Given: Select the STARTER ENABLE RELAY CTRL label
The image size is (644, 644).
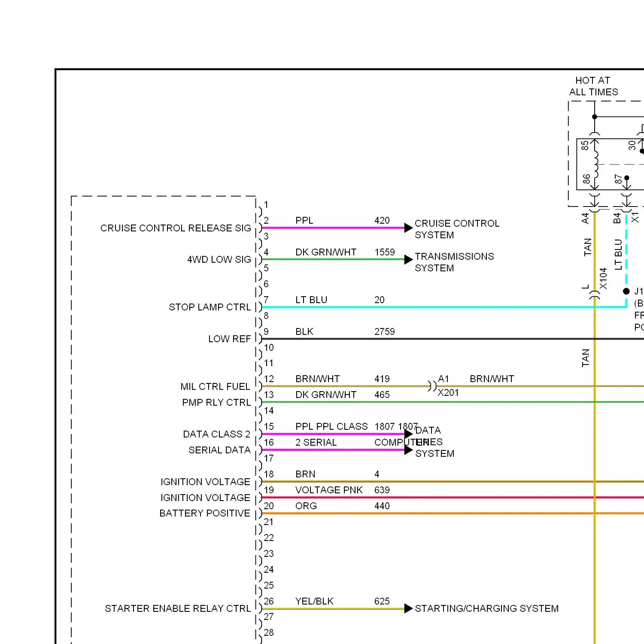Looking at the screenshot, I should click(x=178, y=608).
